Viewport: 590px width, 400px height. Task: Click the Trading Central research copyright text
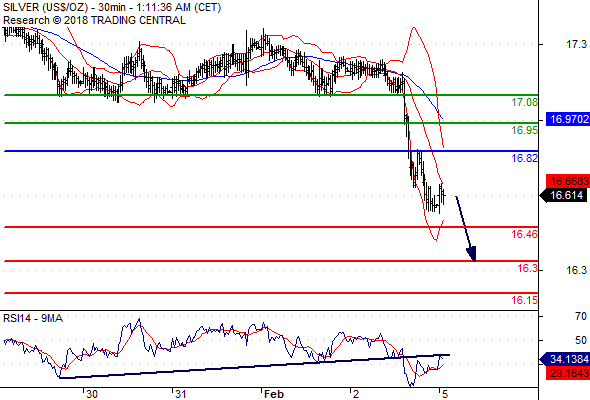(94, 20)
